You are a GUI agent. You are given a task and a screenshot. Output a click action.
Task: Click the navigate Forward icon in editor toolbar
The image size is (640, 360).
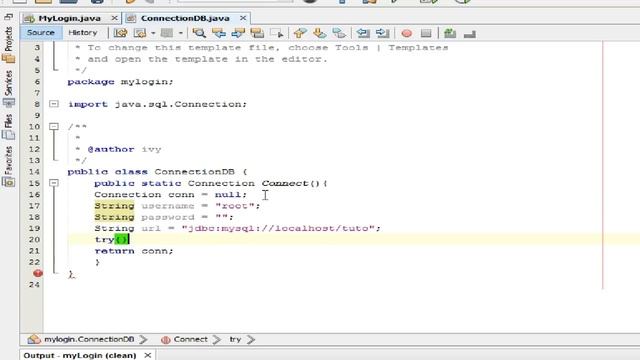click(167, 33)
